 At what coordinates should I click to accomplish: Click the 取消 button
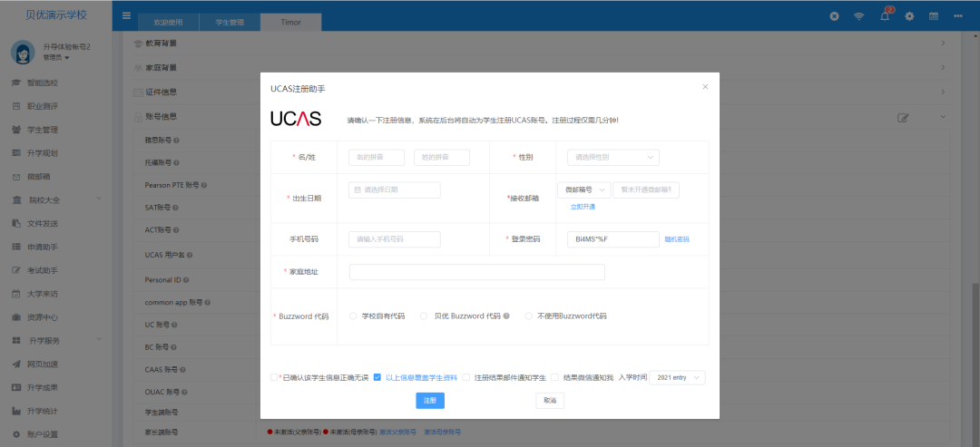[550, 401]
